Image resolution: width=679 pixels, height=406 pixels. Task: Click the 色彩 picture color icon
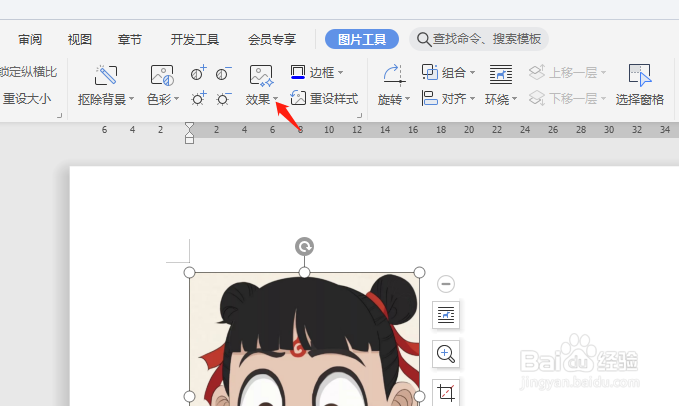click(x=162, y=75)
